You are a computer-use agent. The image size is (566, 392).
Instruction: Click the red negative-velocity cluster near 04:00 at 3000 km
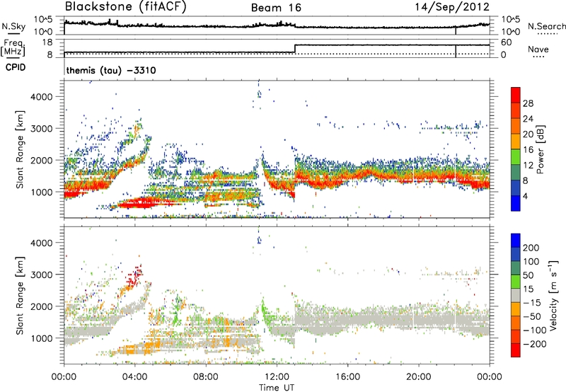[135, 277]
